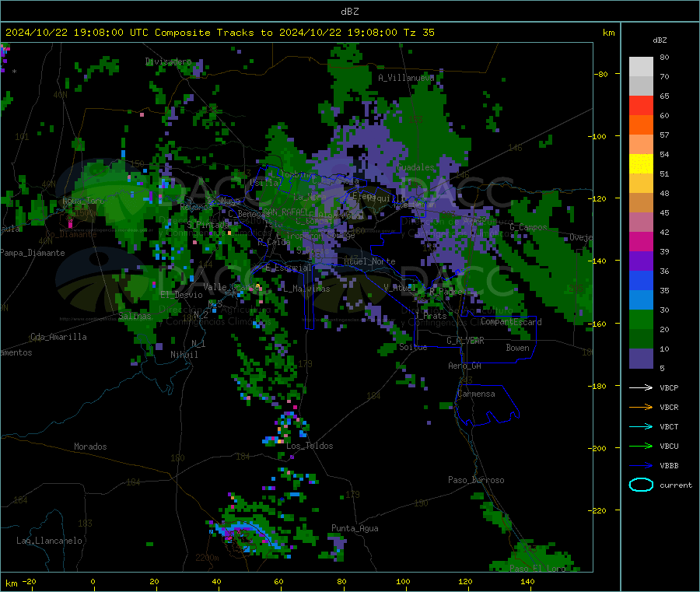The image size is (700, 592).
Task: Click the G_ALVEAR location label
Action: (x=465, y=341)
